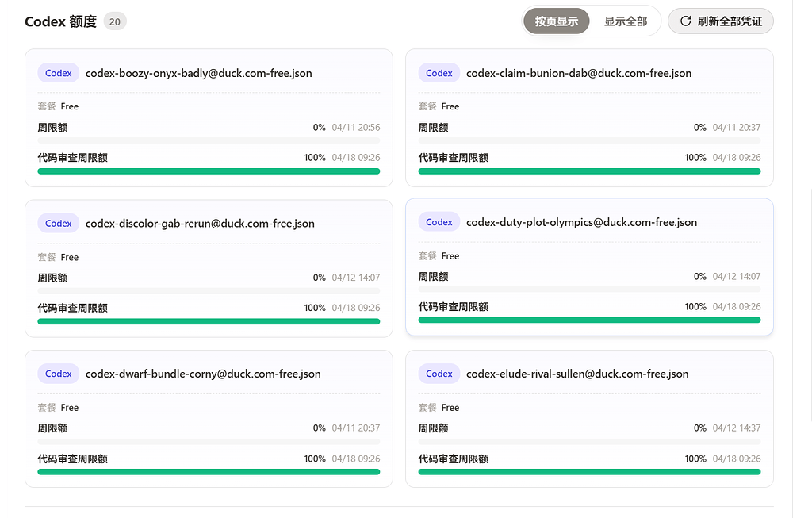Click 套餐 Free on duty-plot-olympics card
The height and width of the screenshot is (518, 812).
pos(439,256)
